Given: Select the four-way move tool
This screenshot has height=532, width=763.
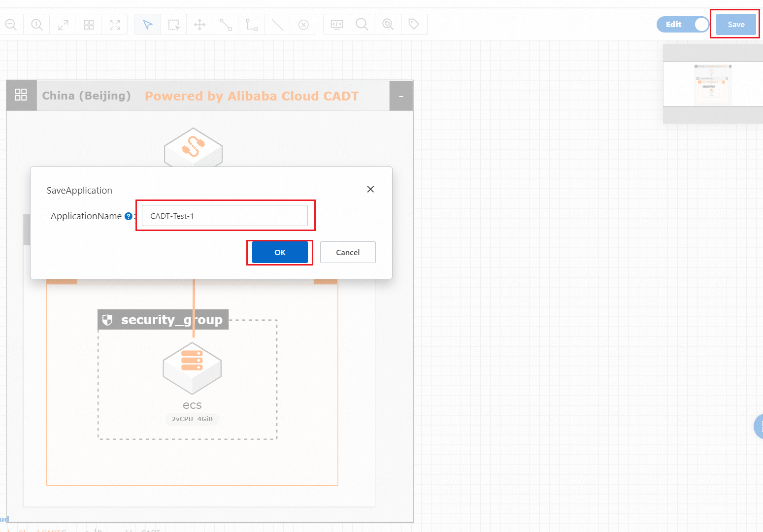Looking at the screenshot, I should (199, 25).
